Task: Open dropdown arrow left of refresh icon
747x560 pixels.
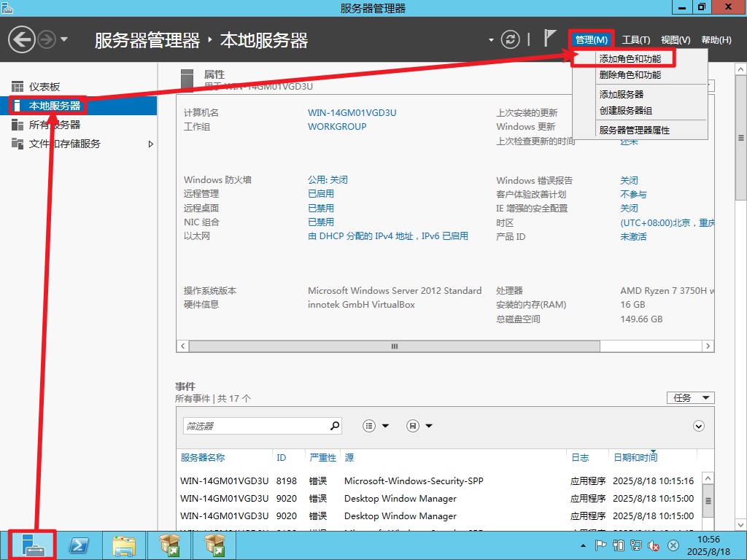Action: [491, 40]
